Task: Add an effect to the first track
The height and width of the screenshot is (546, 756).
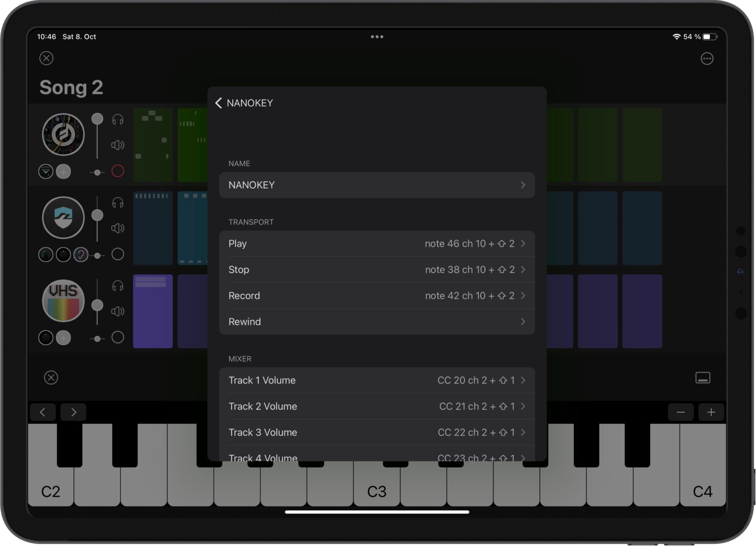Action: (63, 172)
